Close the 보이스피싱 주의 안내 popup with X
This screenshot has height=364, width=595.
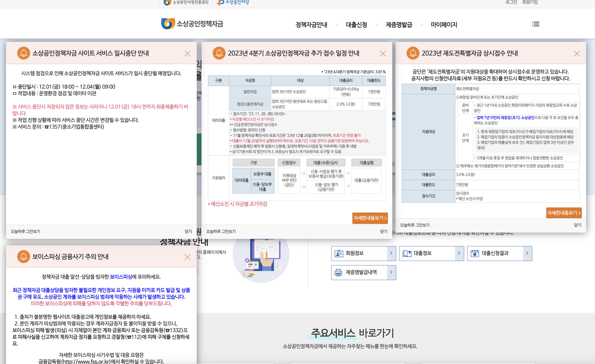[x=187, y=257]
